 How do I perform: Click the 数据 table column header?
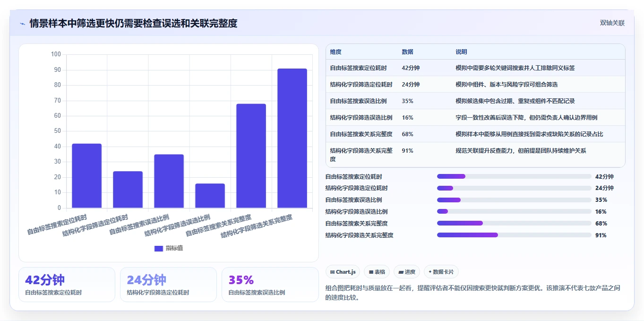pyautogui.click(x=408, y=52)
